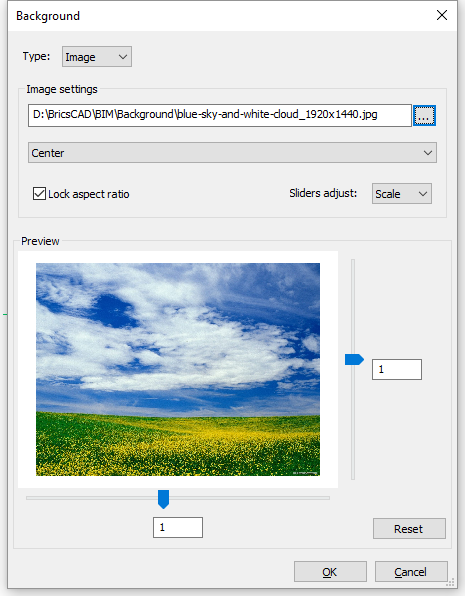Screen dimensions: 465x596
Task: Click the horizontal scale slider thumb
Action: pos(163,499)
